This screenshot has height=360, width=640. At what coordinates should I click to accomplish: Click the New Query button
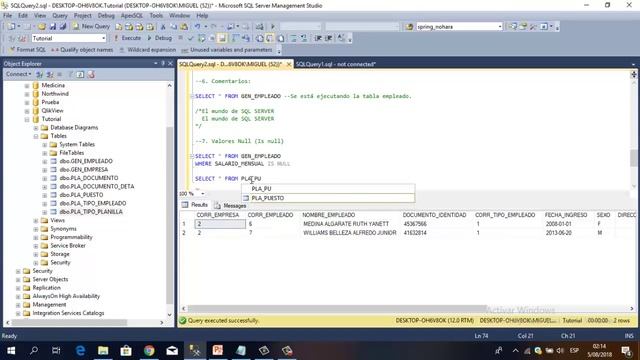[x=91, y=27]
